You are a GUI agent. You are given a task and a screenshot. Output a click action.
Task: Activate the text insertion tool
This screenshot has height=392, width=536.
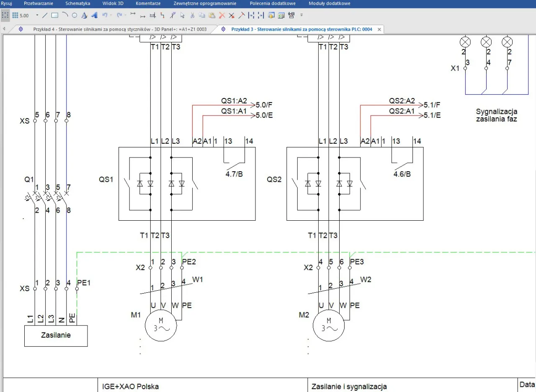click(x=84, y=15)
